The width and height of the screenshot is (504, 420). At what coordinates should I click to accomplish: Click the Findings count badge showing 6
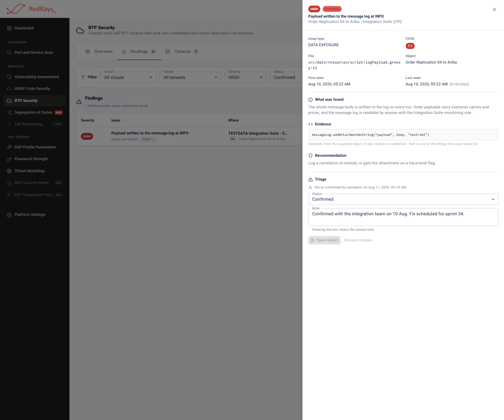(153, 52)
